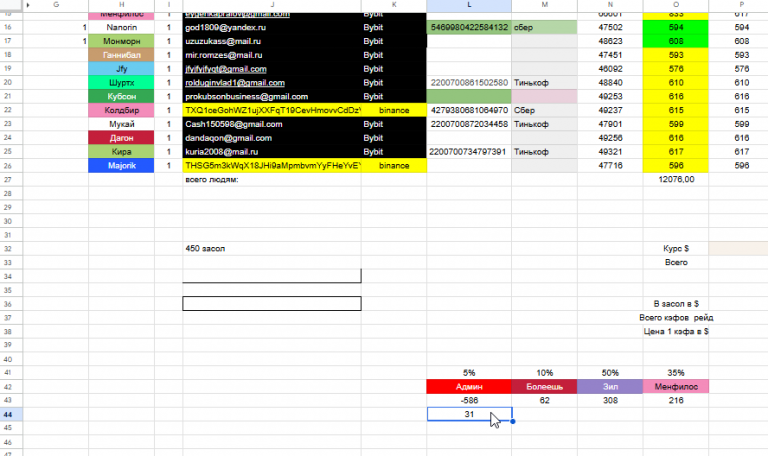Click the yellow 610 cell in column O
The height and width of the screenshot is (456, 768).
tap(675, 83)
